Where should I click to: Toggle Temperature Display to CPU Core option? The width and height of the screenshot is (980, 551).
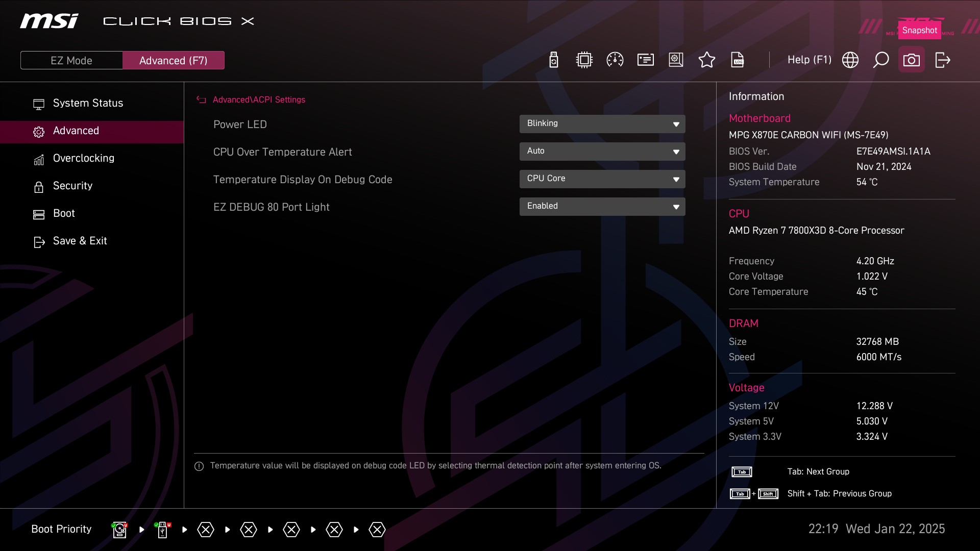point(602,179)
